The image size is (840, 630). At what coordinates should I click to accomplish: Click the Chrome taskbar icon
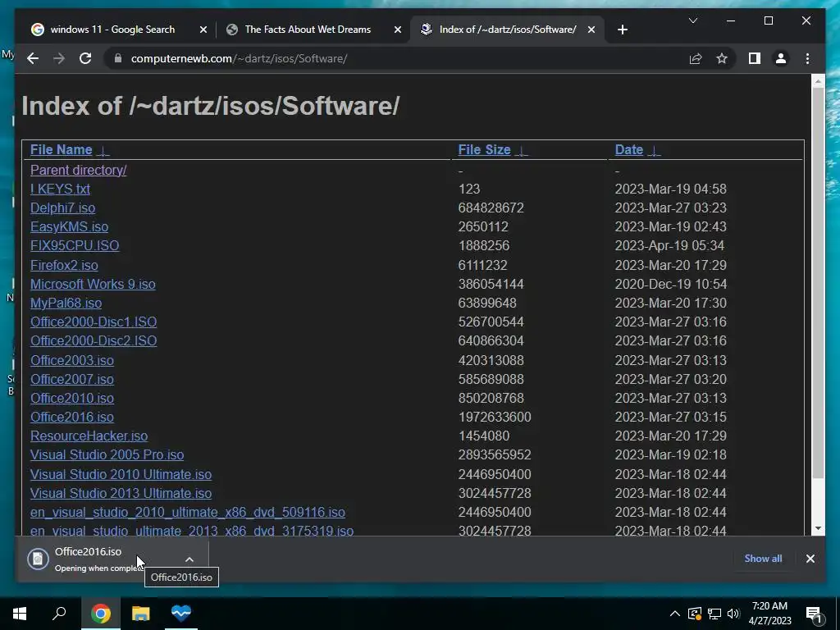click(100, 614)
